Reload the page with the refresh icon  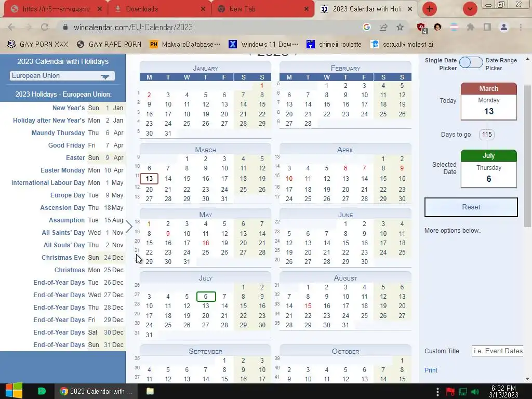(45, 27)
